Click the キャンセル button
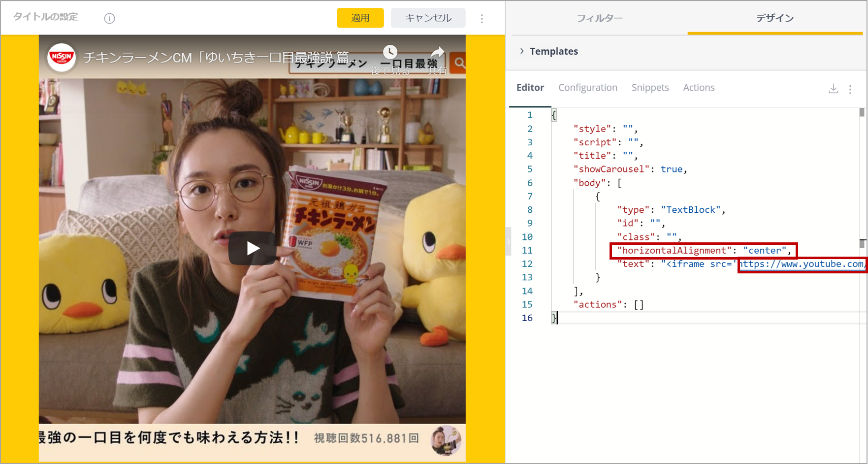868x464 pixels. pos(428,18)
